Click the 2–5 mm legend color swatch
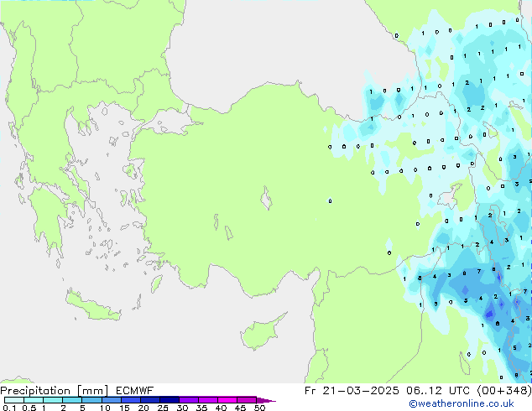 [72, 400]
